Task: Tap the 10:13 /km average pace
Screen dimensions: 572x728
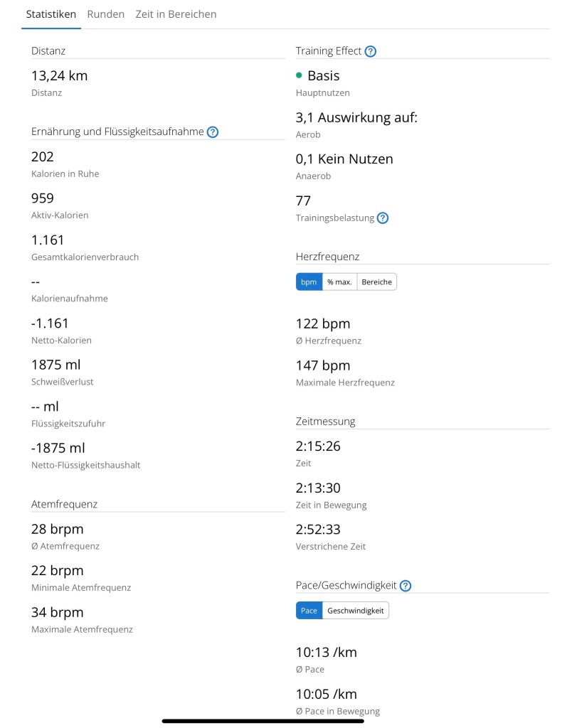Action: 327,652
